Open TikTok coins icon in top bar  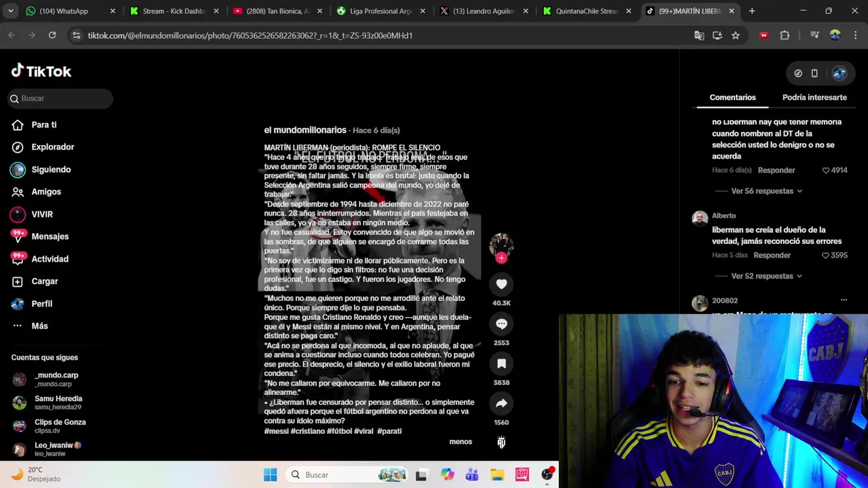pos(798,73)
